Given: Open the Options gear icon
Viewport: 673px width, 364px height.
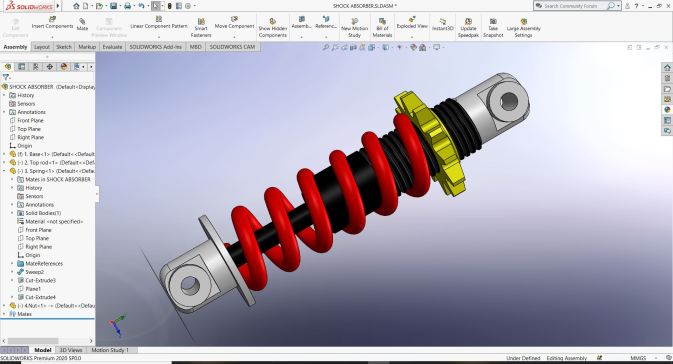Looking at the screenshot, I should click(188, 6).
